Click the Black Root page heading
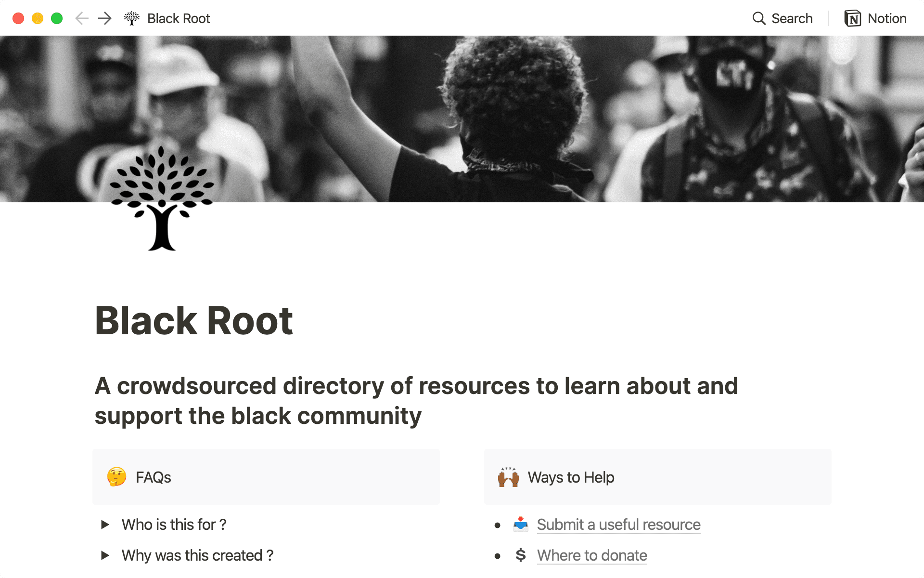This screenshot has width=924, height=578. click(x=194, y=321)
